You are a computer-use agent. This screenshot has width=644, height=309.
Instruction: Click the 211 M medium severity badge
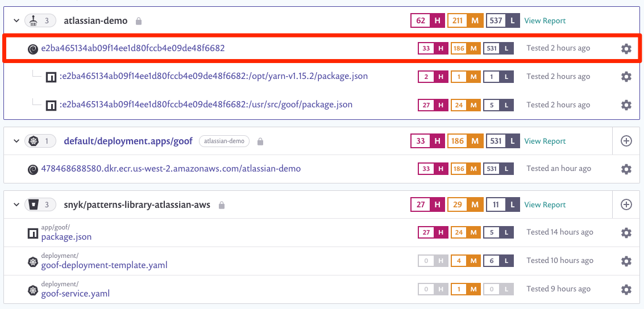point(466,20)
